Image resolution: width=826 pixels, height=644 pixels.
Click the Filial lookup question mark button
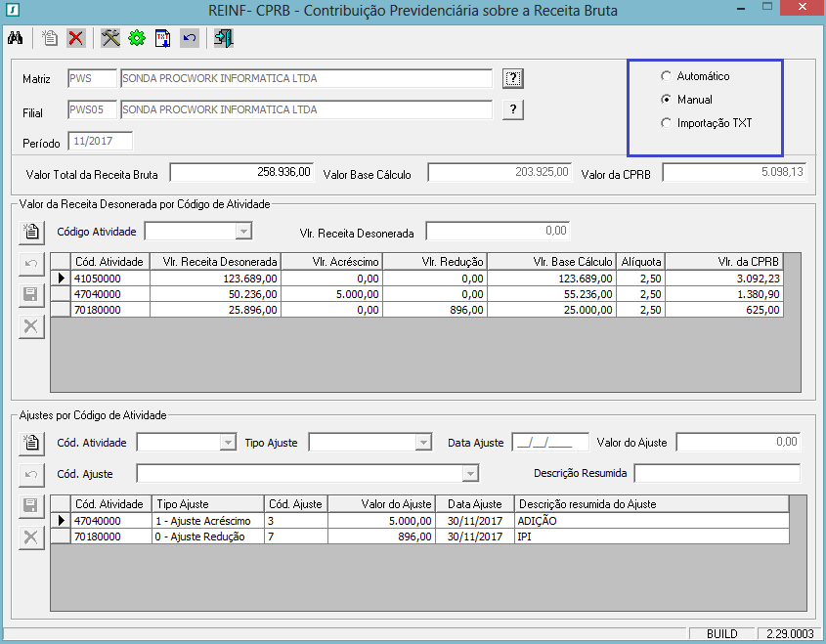(x=513, y=109)
